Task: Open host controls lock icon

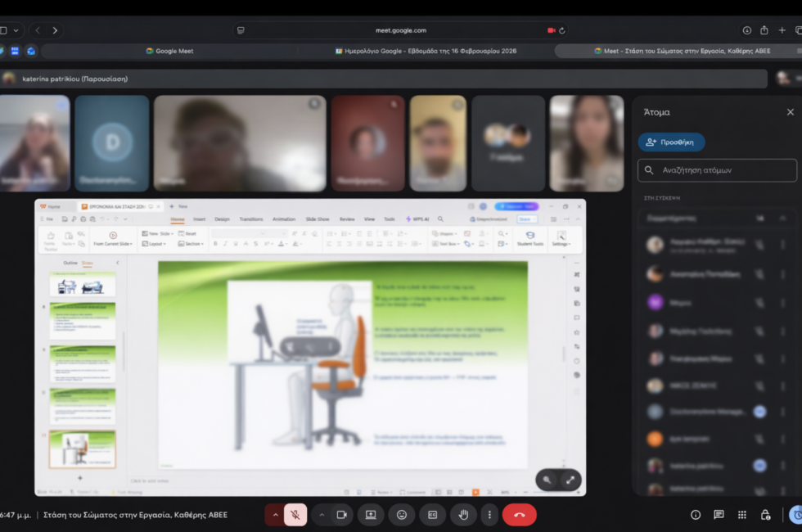Action: click(x=765, y=515)
